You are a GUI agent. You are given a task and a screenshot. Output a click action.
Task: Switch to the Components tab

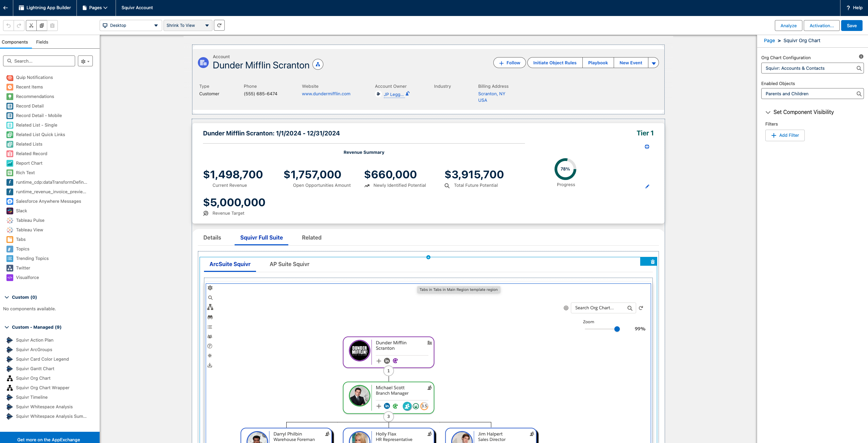pyautogui.click(x=15, y=42)
